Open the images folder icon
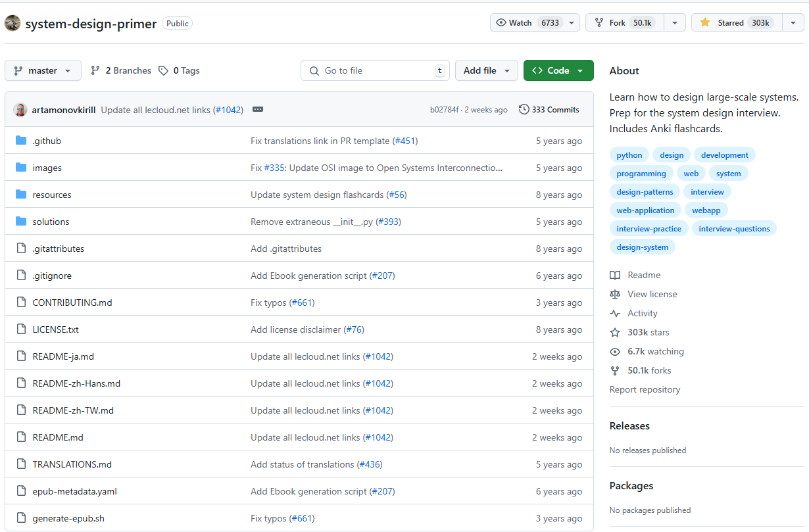 (21, 168)
